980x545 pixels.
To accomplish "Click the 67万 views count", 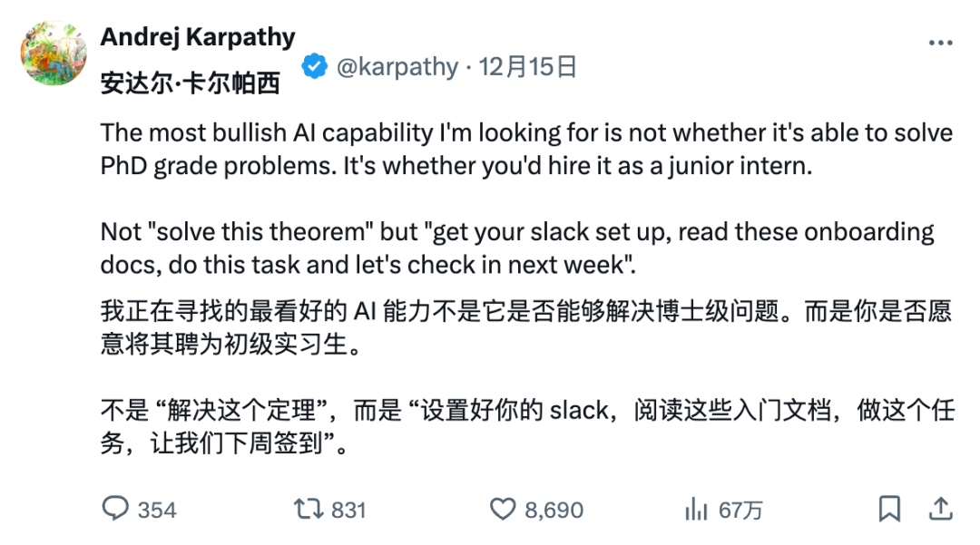I will pos(740,510).
